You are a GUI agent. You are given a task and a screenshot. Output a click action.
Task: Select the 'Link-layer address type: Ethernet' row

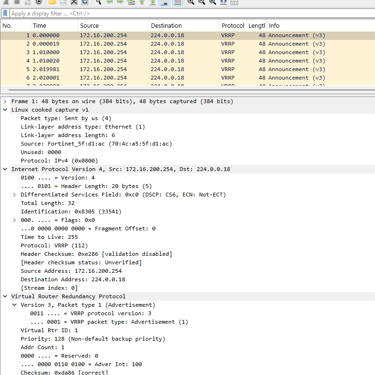pos(83,127)
